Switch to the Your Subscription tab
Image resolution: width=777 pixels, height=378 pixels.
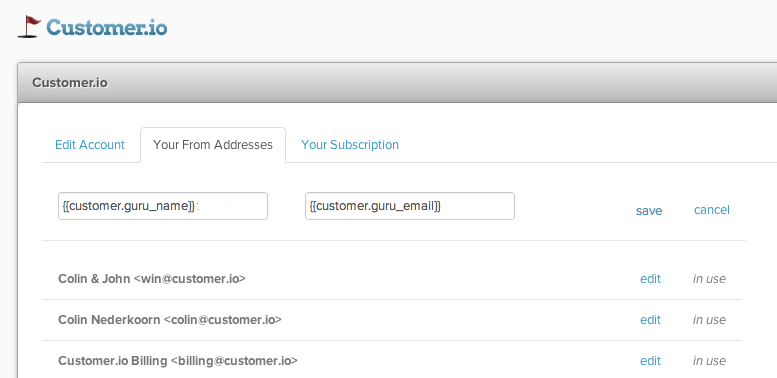[x=350, y=145]
